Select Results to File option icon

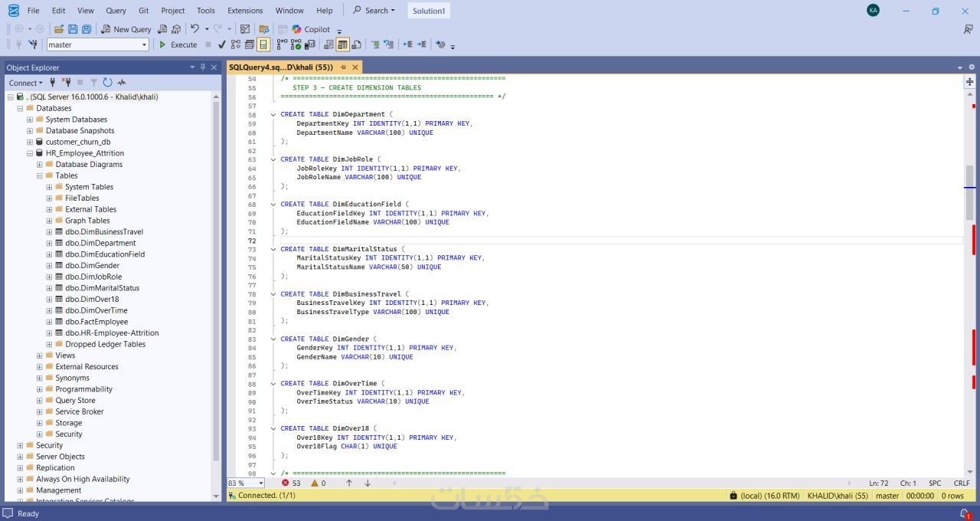[356, 44]
